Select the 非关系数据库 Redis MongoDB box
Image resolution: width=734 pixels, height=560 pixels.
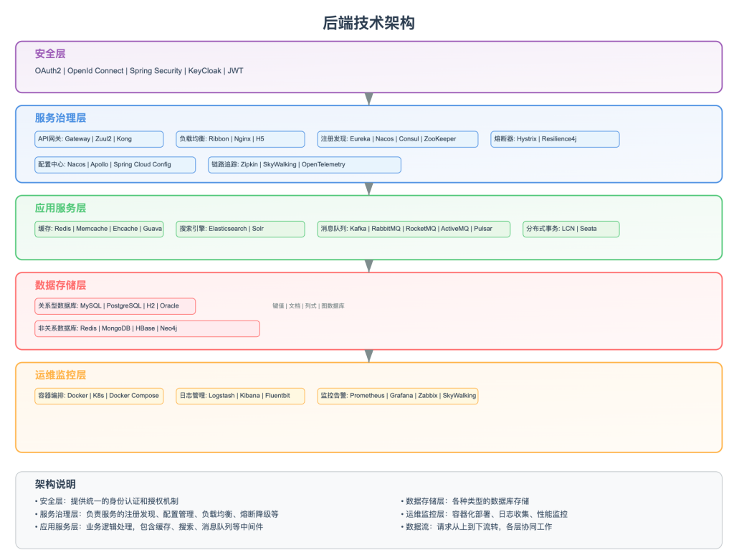pyautogui.click(x=147, y=328)
